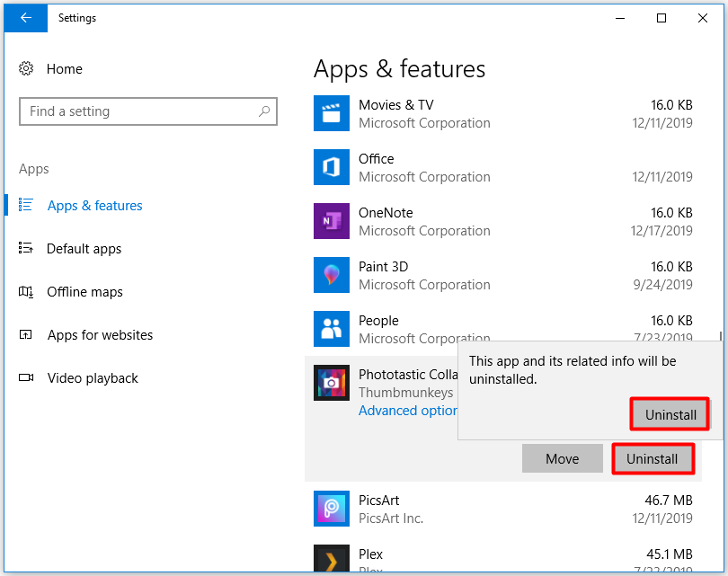Select the OneNote app icon

(332, 221)
